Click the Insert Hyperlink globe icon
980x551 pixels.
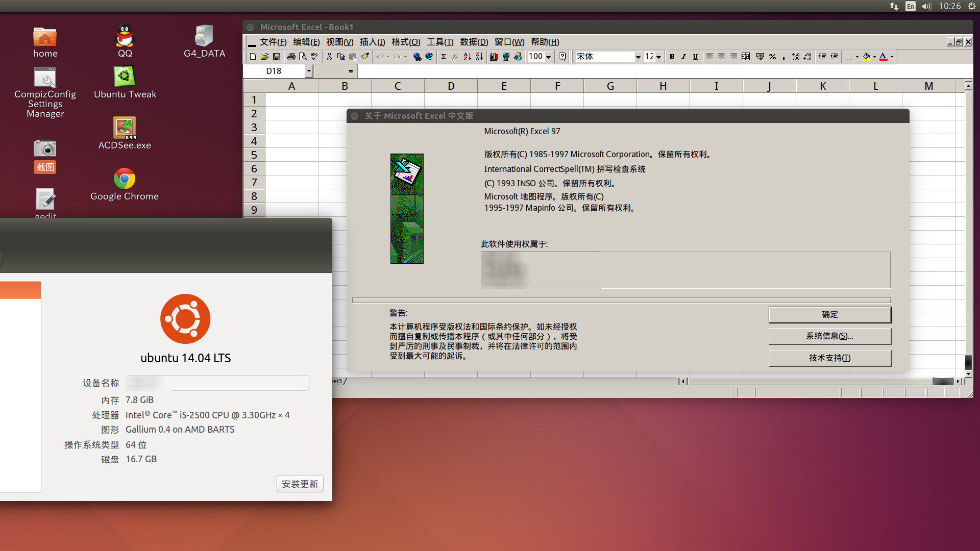pyautogui.click(x=418, y=57)
